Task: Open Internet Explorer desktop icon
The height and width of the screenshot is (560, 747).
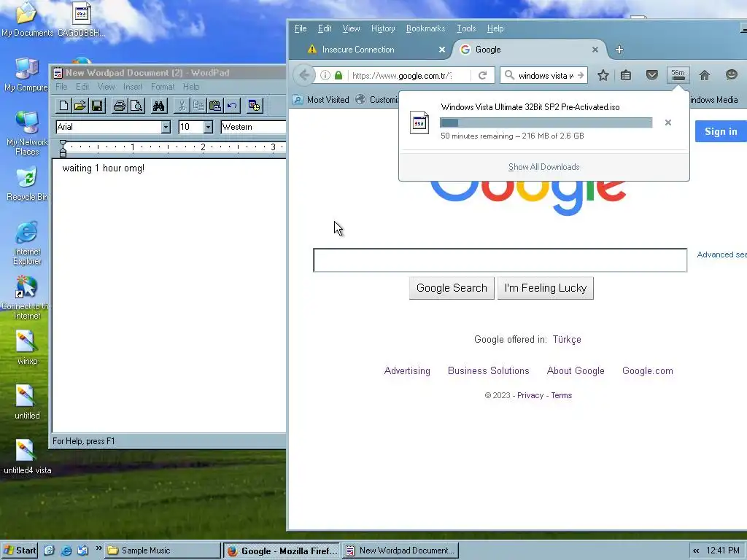Action: coord(27,243)
